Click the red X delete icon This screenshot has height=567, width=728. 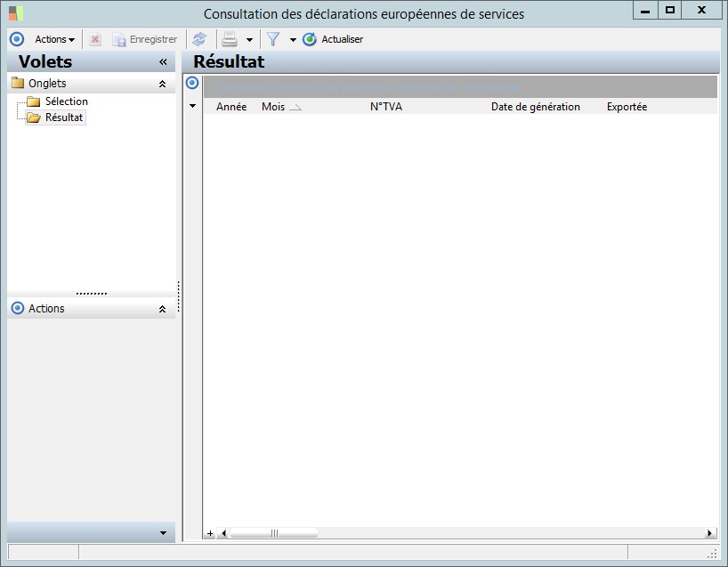(94, 39)
